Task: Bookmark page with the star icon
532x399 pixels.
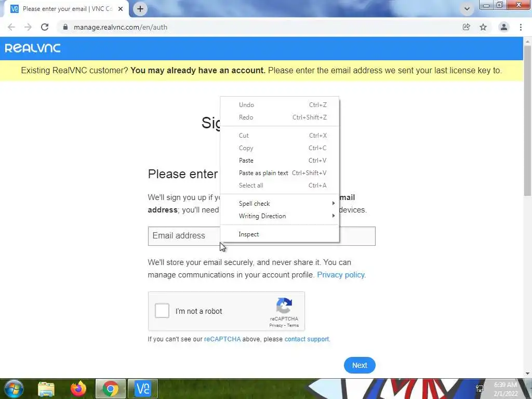Action: click(x=483, y=27)
